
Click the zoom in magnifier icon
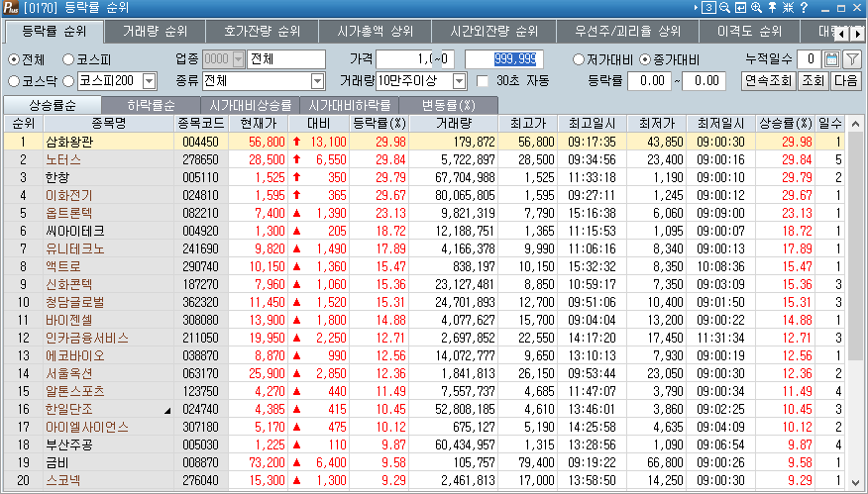(757, 8)
